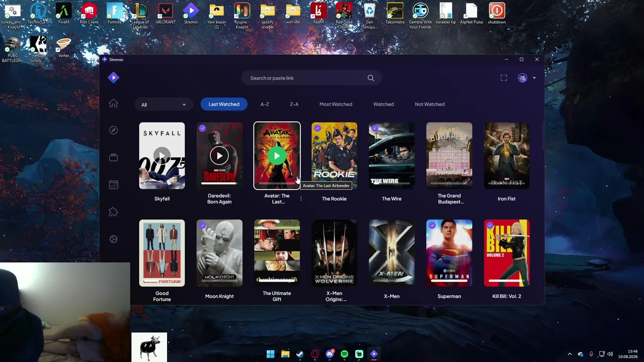Switch to the Most Watched tab

tap(336, 104)
